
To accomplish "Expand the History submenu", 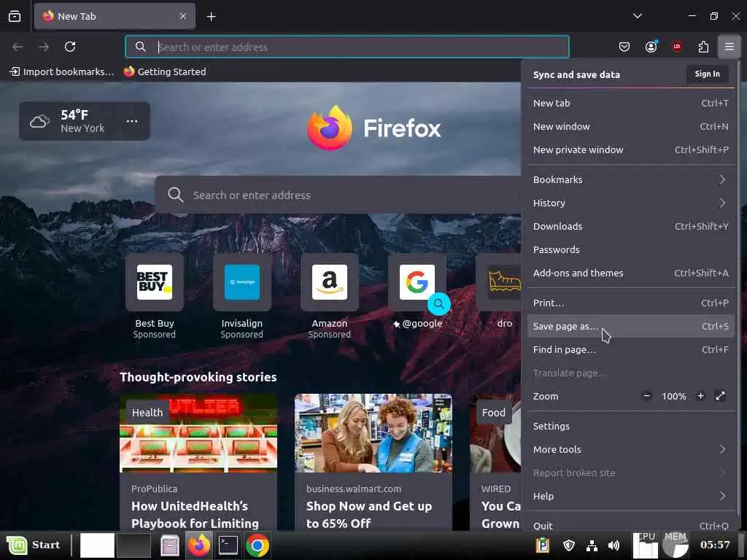I will (x=631, y=203).
